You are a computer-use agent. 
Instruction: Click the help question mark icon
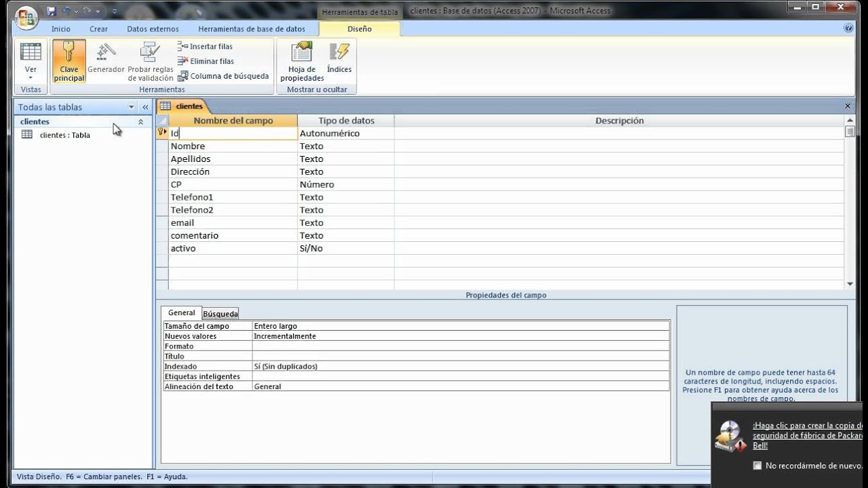click(x=848, y=28)
